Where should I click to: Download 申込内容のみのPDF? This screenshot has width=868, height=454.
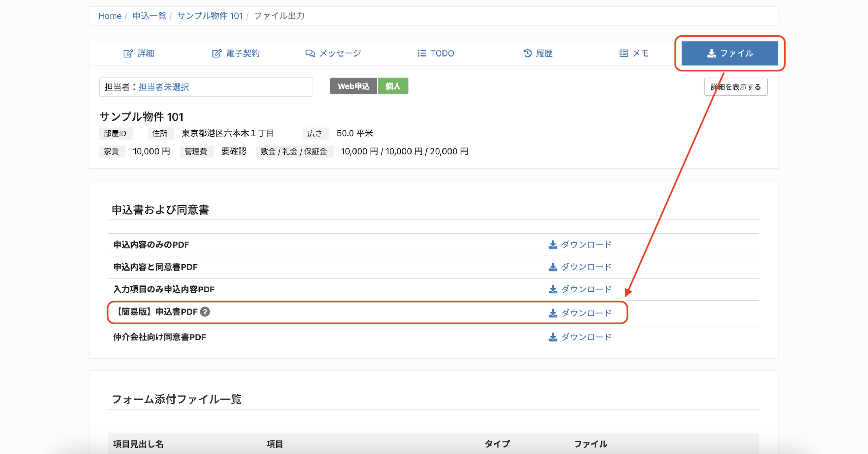580,244
